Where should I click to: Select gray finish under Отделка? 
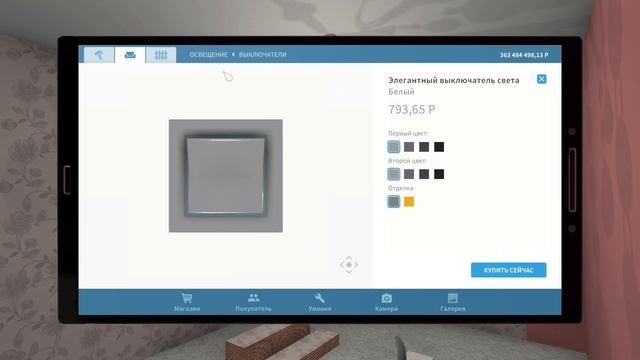(393, 202)
